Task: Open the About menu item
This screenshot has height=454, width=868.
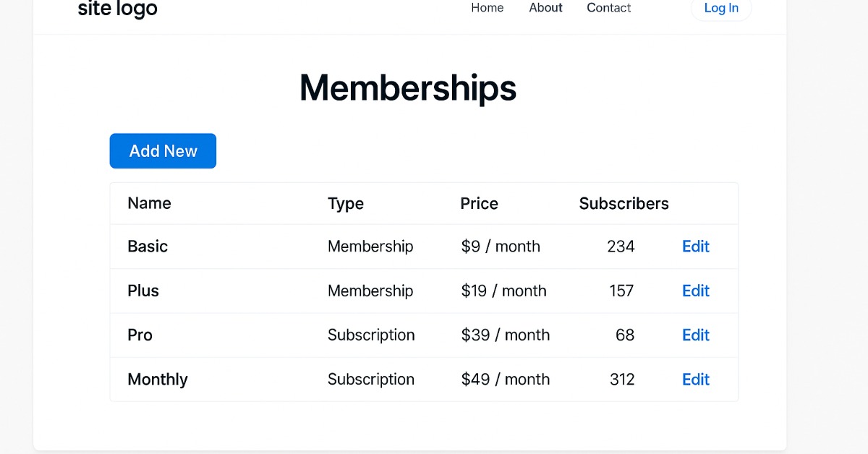Action: point(545,8)
